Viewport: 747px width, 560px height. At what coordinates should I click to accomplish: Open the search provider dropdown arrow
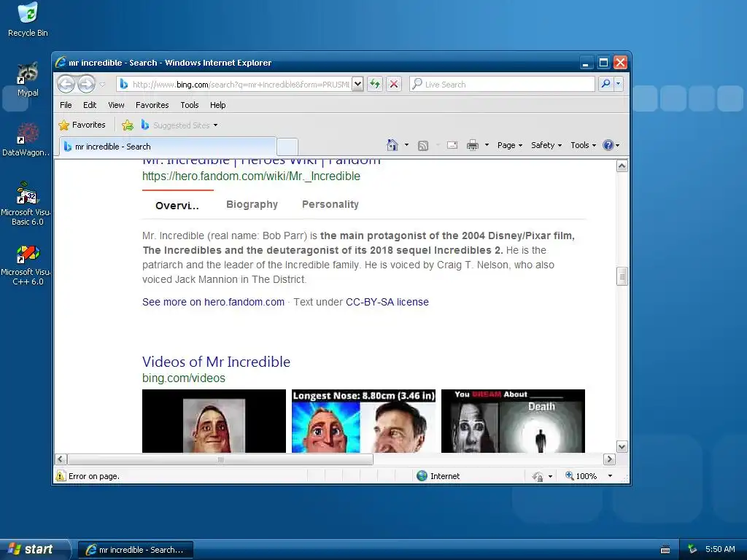point(619,84)
